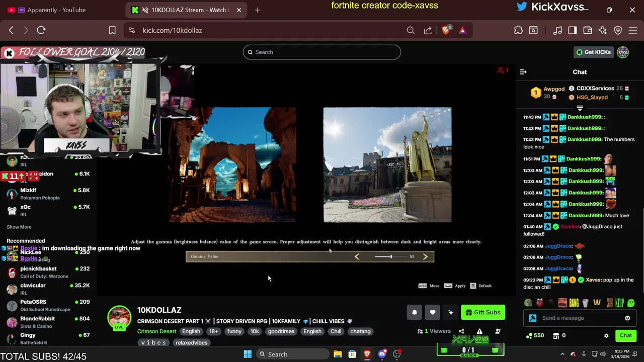644x362 pixels.
Task: Open the channel shop icon
Action: coord(556,335)
